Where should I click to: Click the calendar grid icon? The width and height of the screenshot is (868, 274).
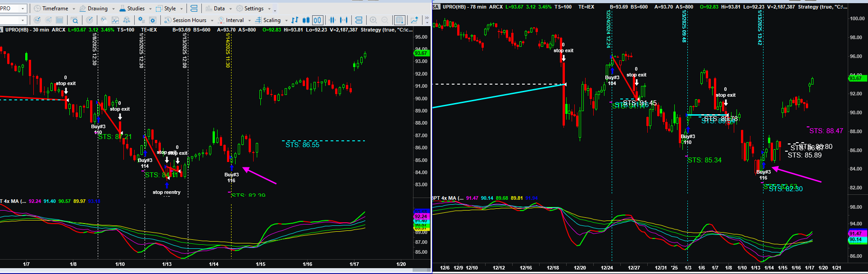point(59,20)
